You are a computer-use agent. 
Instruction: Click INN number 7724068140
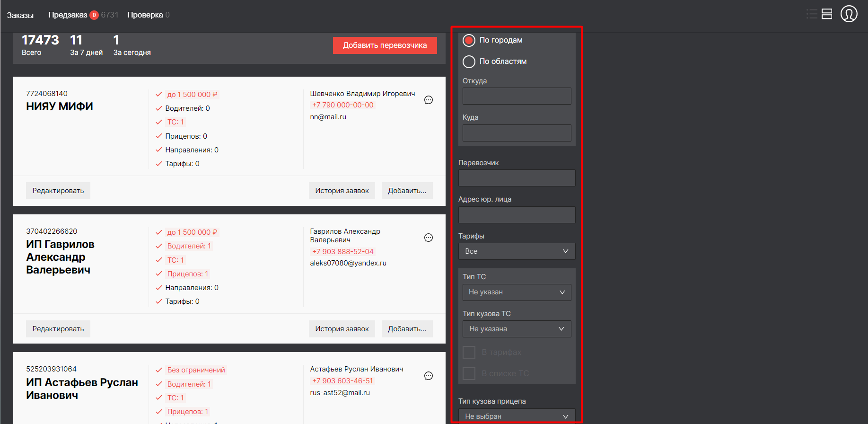click(47, 94)
